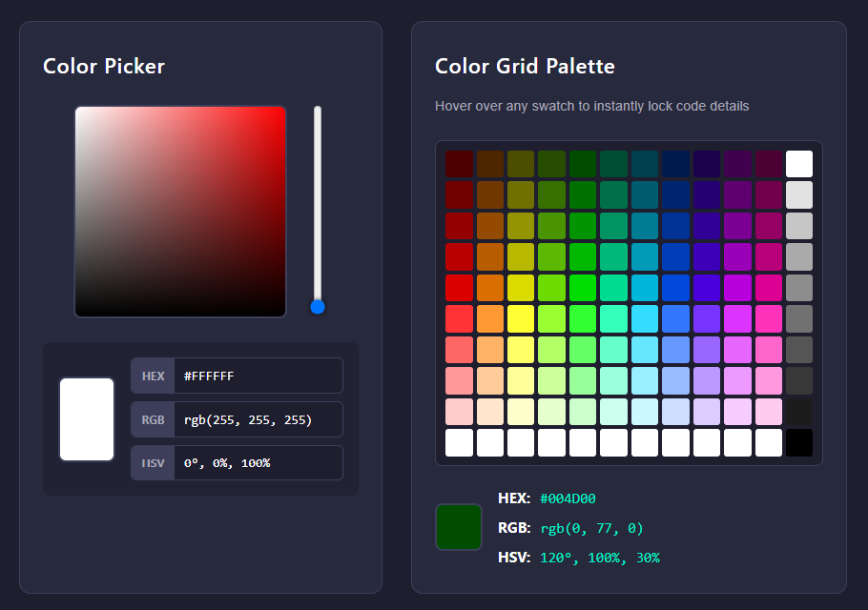Viewport: 868px width, 610px height.
Task: Choose the mustard yellow swatch in the fourth row
Action: (521, 257)
